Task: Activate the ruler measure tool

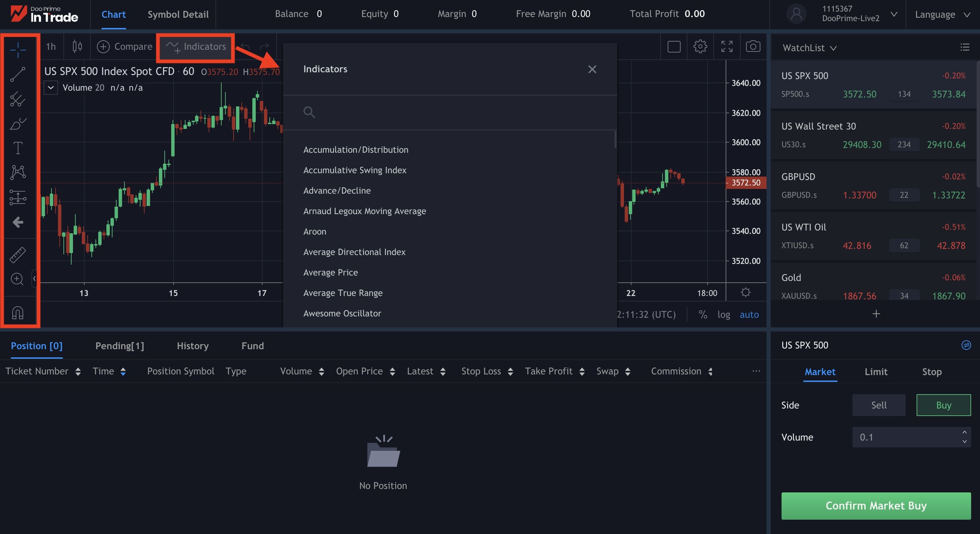Action: click(x=17, y=255)
